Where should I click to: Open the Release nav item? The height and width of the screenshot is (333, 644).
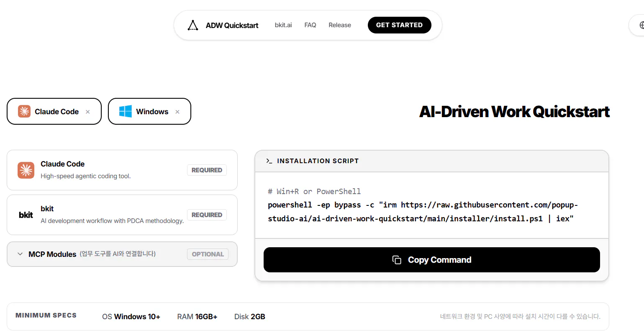pos(340,25)
